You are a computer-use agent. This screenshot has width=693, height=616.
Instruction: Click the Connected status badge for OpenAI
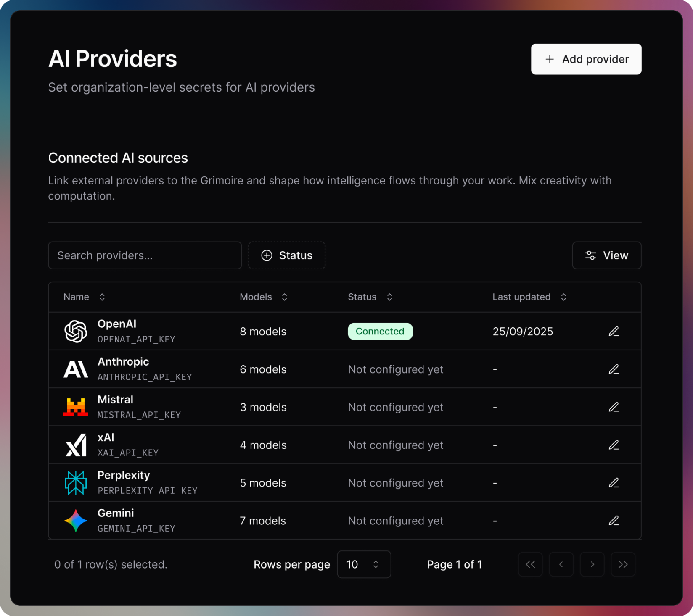tap(380, 331)
